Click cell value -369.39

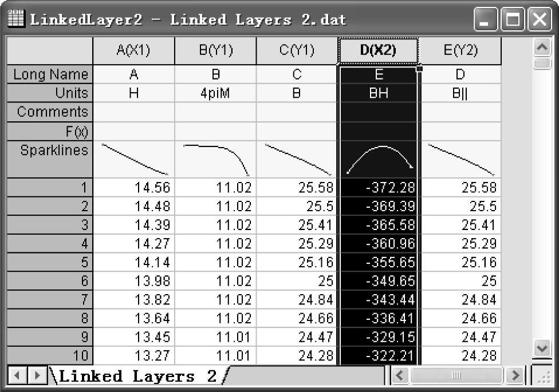pos(378,206)
